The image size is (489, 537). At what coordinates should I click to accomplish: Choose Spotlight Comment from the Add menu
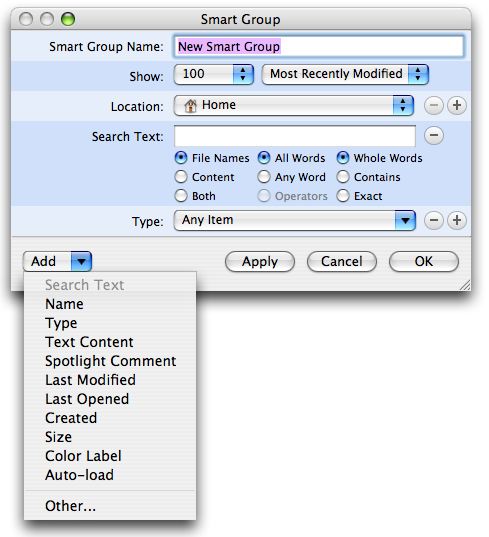point(110,361)
